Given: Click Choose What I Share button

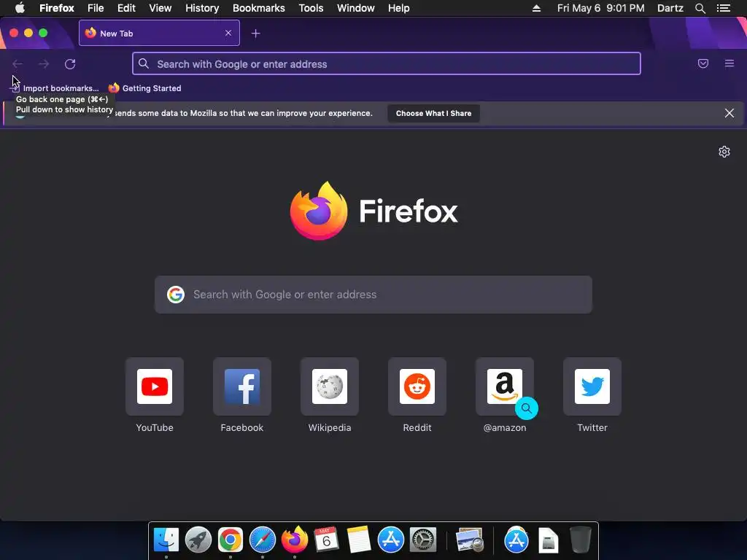Looking at the screenshot, I should [433, 113].
